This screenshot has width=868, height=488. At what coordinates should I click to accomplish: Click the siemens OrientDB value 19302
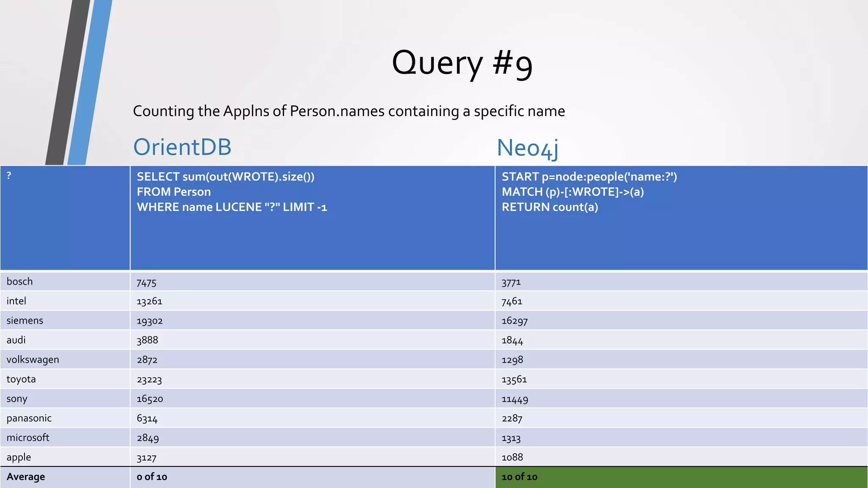coord(150,321)
